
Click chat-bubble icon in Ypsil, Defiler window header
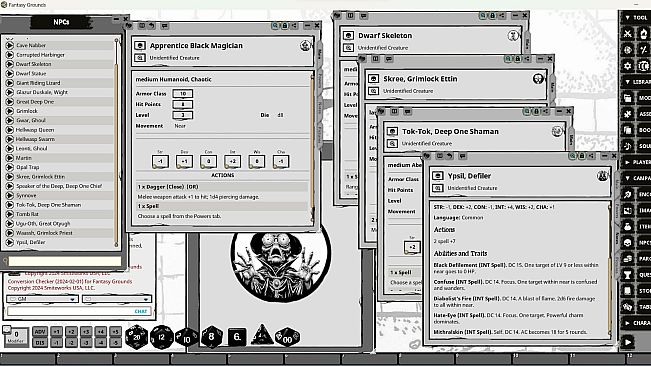pos(462,156)
